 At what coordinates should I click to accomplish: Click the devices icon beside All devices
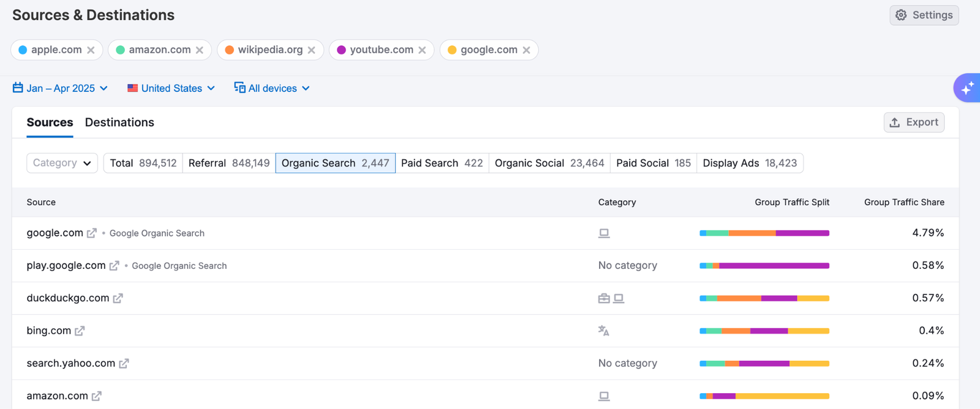click(x=239, y=88)
